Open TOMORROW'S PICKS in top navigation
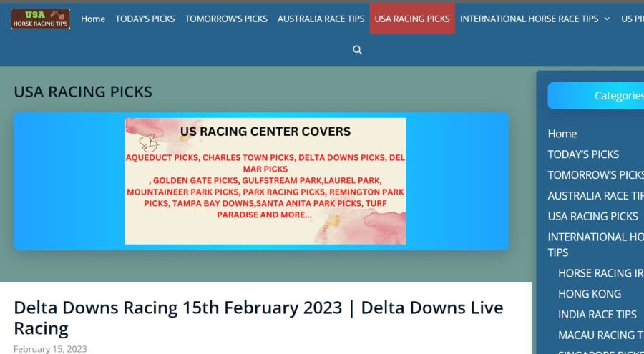Viewport: 644px width, 354px height. pyautogui.click(x=226, y=19)
